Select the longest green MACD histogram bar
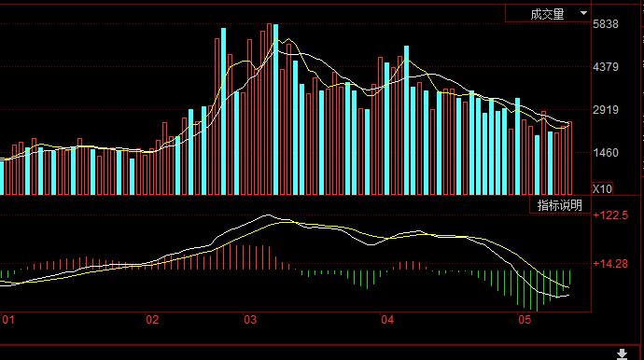The image size is (644, 360). (x=537, y=291)
